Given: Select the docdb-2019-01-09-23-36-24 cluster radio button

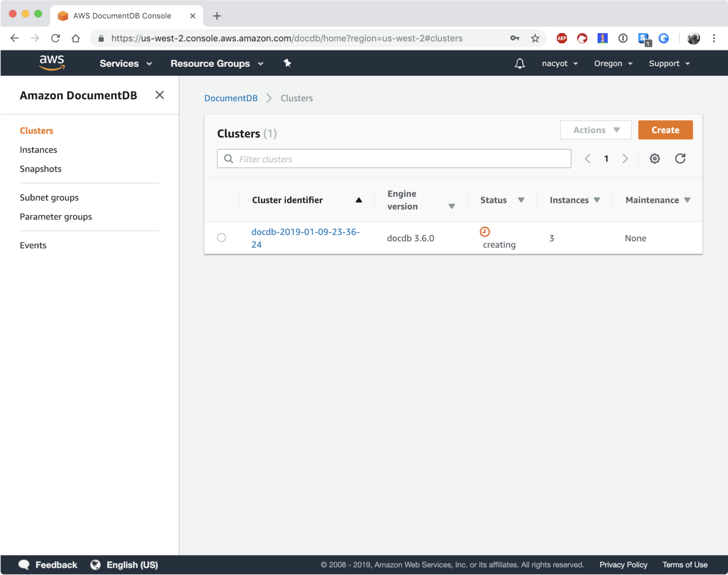Looking at the screenshot, I should [x=221, y=237].
